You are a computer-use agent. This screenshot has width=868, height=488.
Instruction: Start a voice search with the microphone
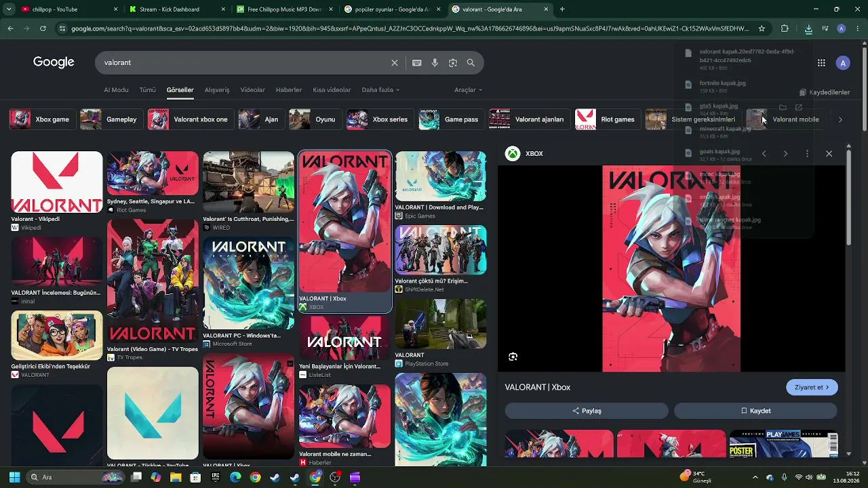point(435,62)
